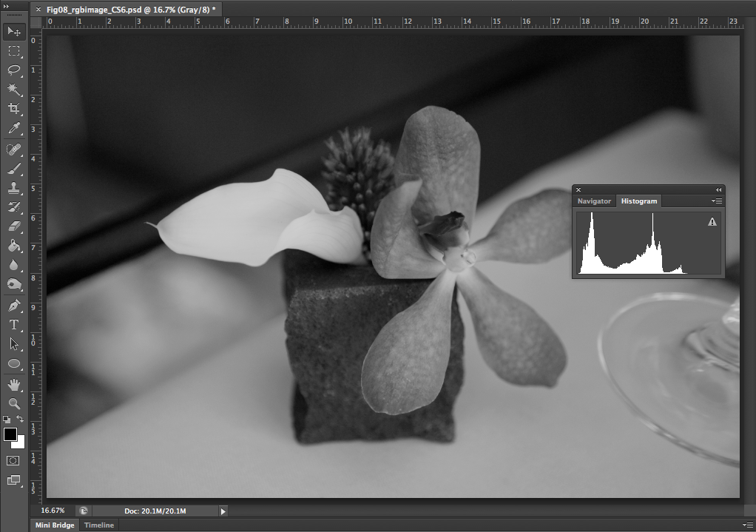Select the Move tool

(x=14, y=31)
